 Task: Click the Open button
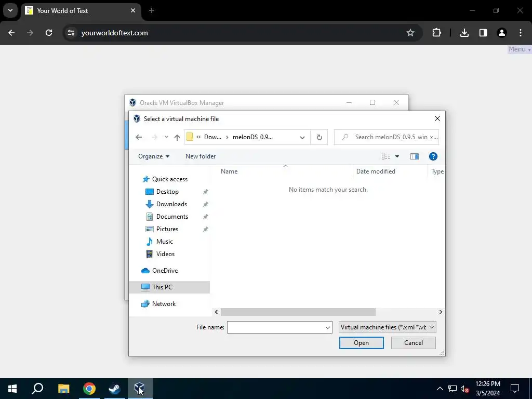point(362,343)
